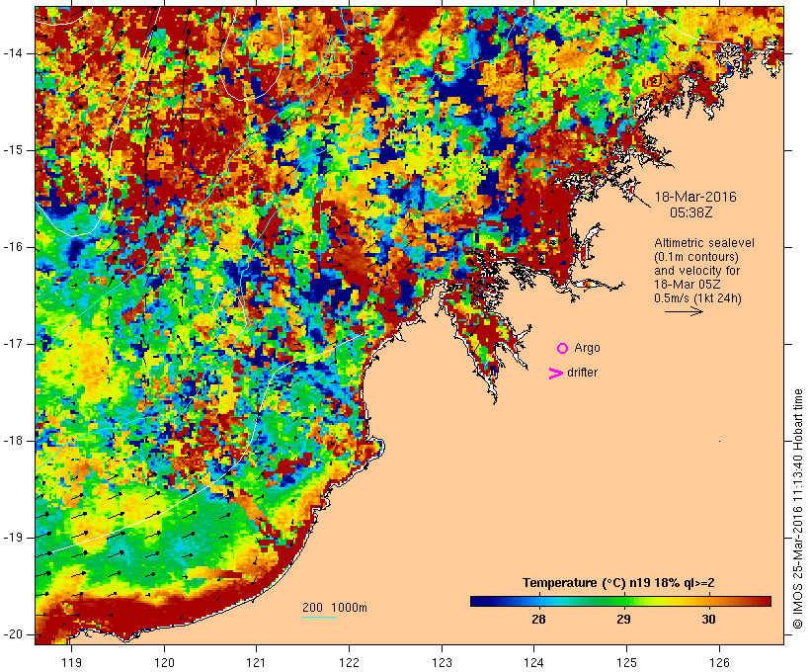810x672 pixels.
Task: Click the 0.5m/s (1kt 24h) label
Action: pos(697,298)
